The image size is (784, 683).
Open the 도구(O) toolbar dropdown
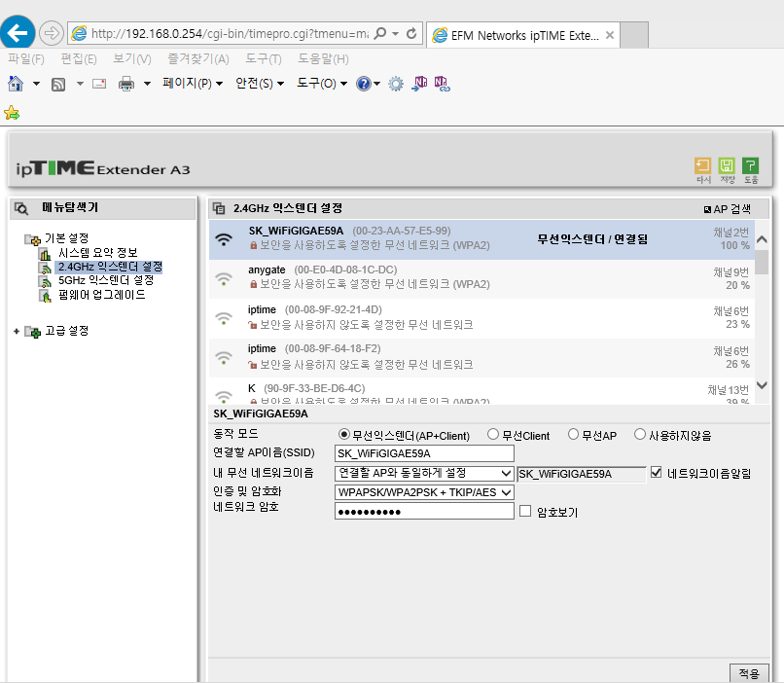click(322, 84)
